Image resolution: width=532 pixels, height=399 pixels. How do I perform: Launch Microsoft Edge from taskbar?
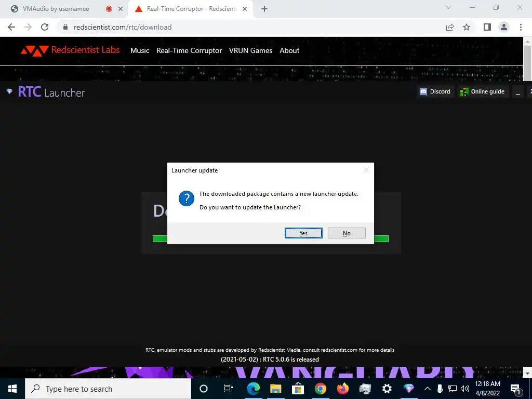tap(253, 389)
